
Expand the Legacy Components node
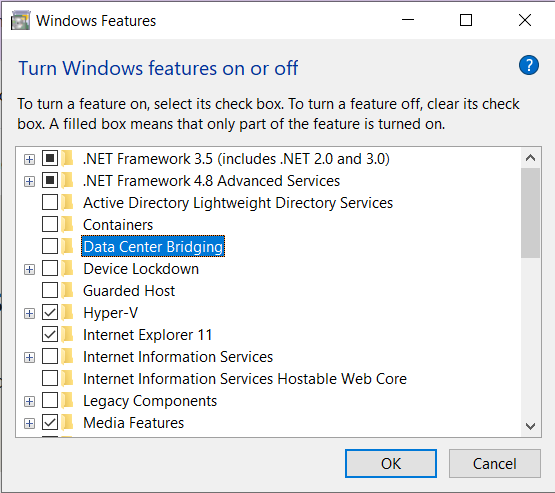click(x=29, y=402)
